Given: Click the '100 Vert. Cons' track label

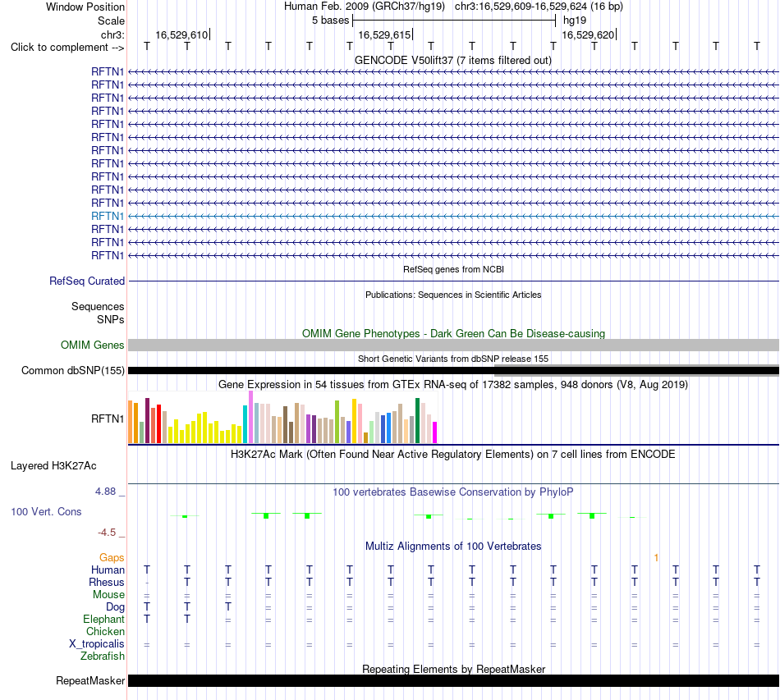Looking at the screenshot, I should click(x=46, y=511).
